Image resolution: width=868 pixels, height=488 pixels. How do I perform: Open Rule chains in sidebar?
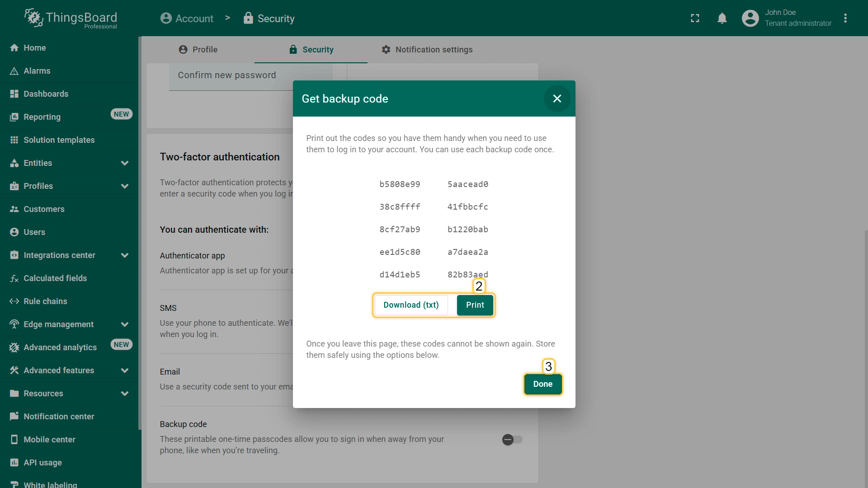coord(45,301)
